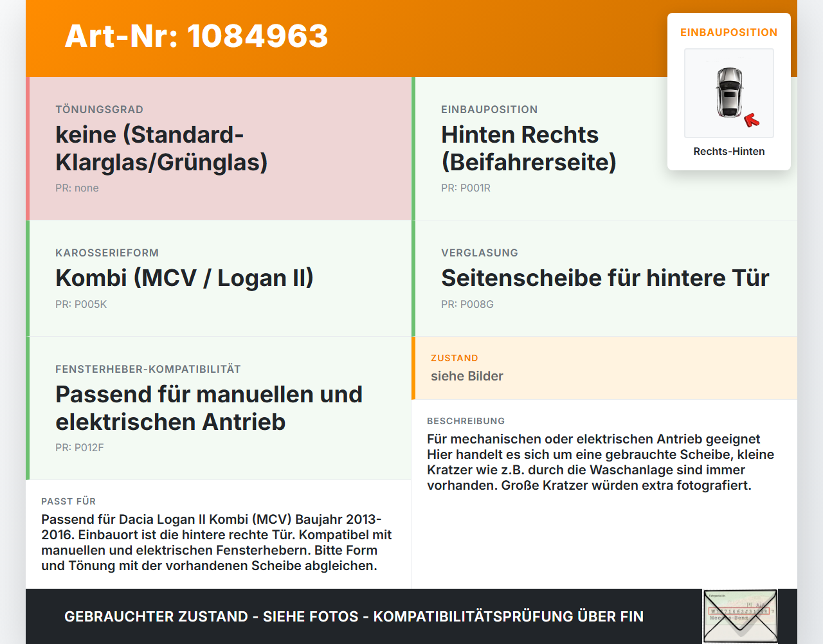823x644 pixels.
Task: Click the "Rechts-Hinten" caption under the car image
Action: pyautogui.click(x=729, y=151)
